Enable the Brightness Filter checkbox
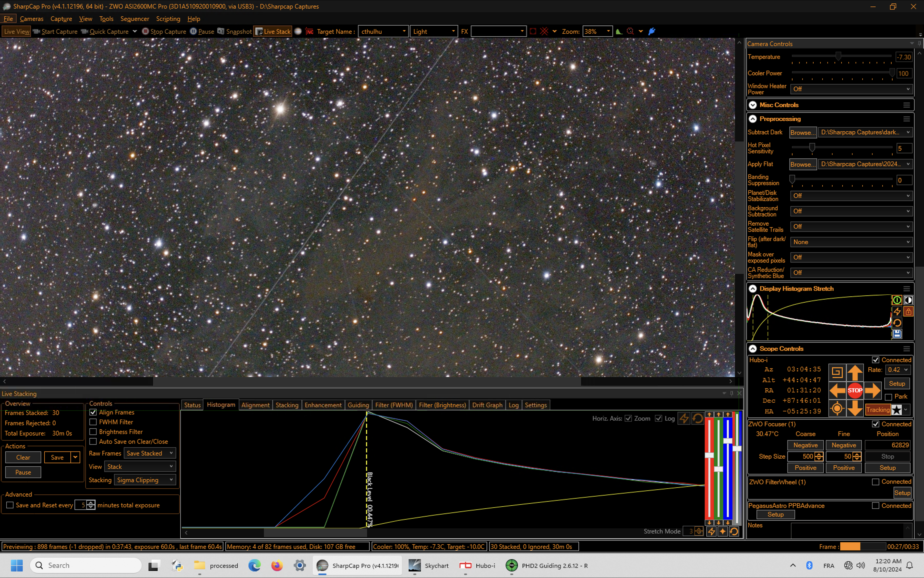Screen dimensions: 924x578 (x=93, y=432)
